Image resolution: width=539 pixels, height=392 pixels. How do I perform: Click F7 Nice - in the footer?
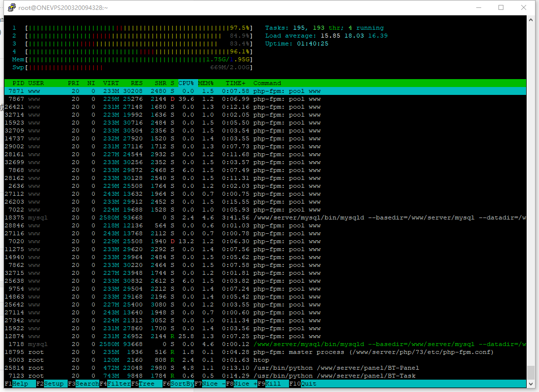pos(209,384)
